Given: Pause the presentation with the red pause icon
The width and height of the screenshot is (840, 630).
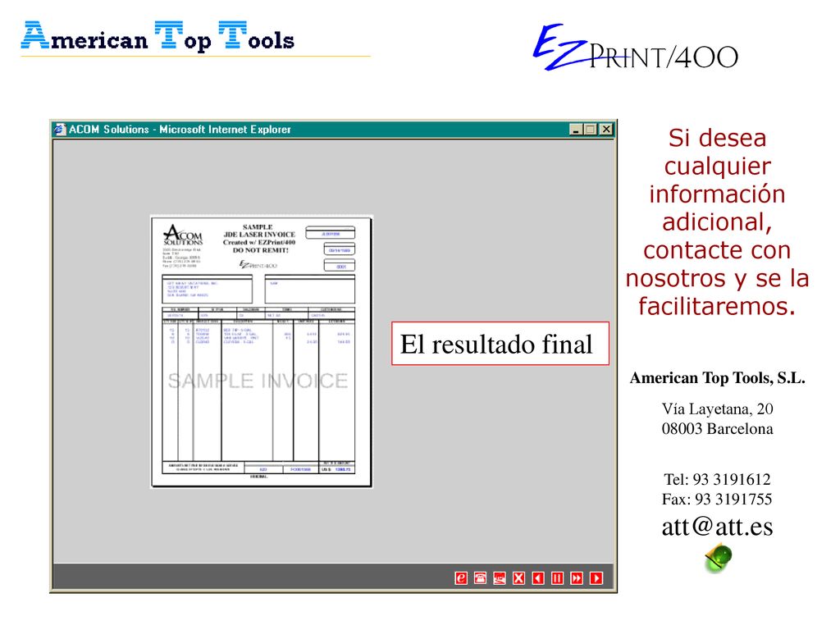Looking at the screenshot, I should pos(557,578).
